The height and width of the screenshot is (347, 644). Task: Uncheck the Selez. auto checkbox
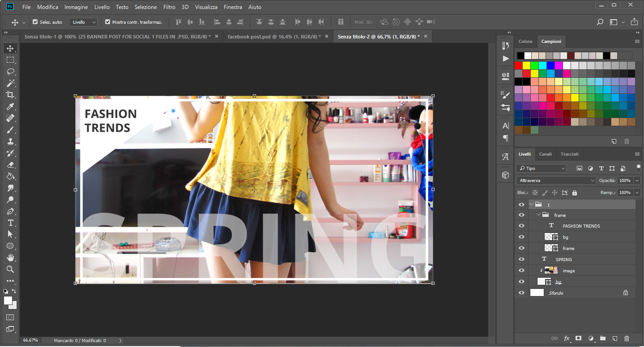(35, 22)
